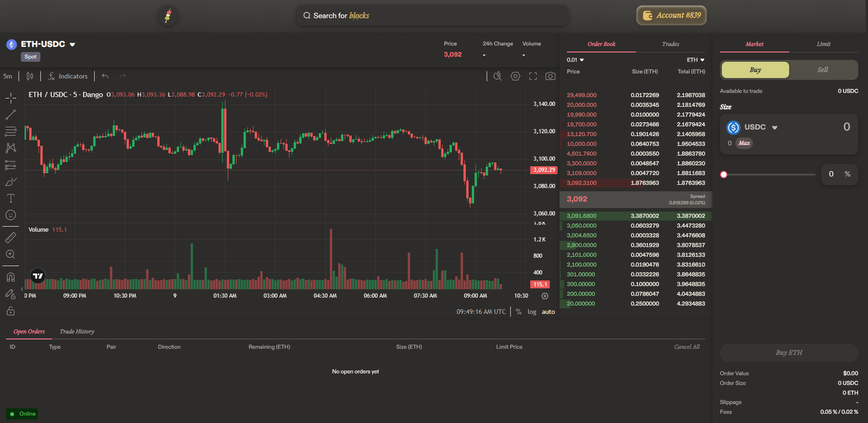
Task: Enter fullscreen chart mode
Action: click(x=533, y=76)
